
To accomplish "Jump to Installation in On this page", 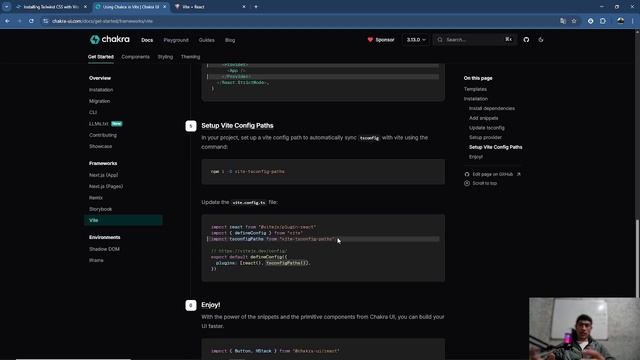I will [x=476, y=99].
